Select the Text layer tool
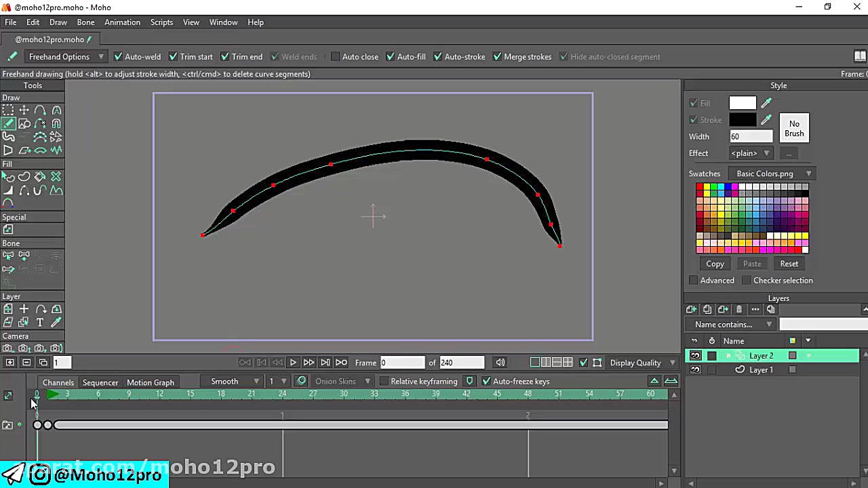 click(40, 323)
